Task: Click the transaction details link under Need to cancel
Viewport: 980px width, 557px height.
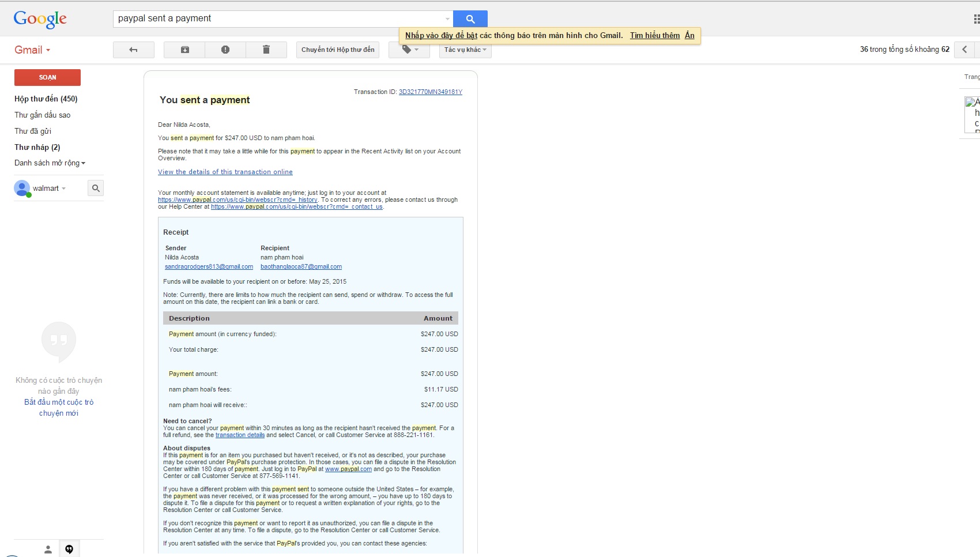Action: 240,435
